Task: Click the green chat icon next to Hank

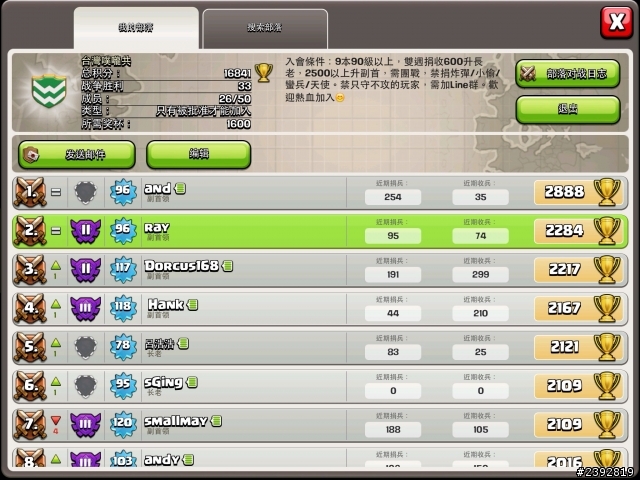Action: click(x=193, y=304)
